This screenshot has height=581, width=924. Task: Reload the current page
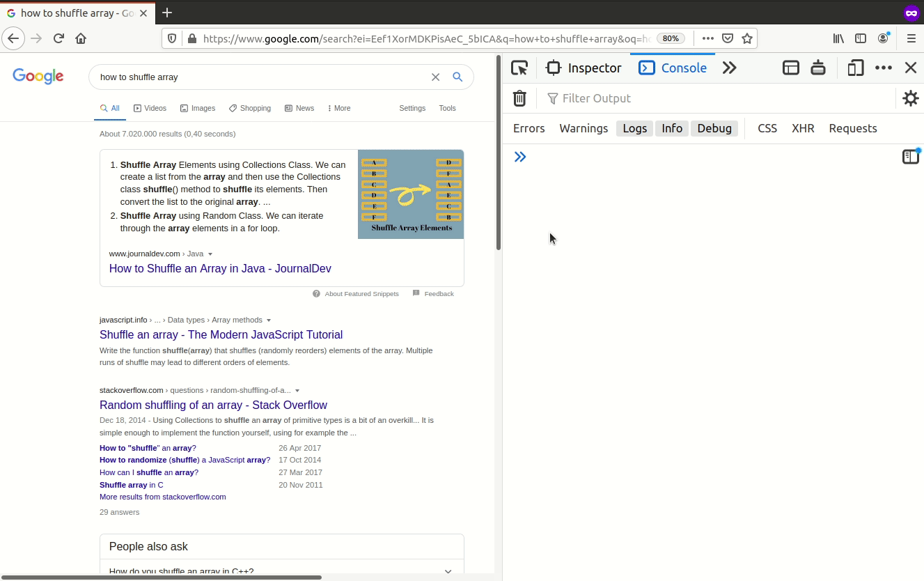pos(59,39)
